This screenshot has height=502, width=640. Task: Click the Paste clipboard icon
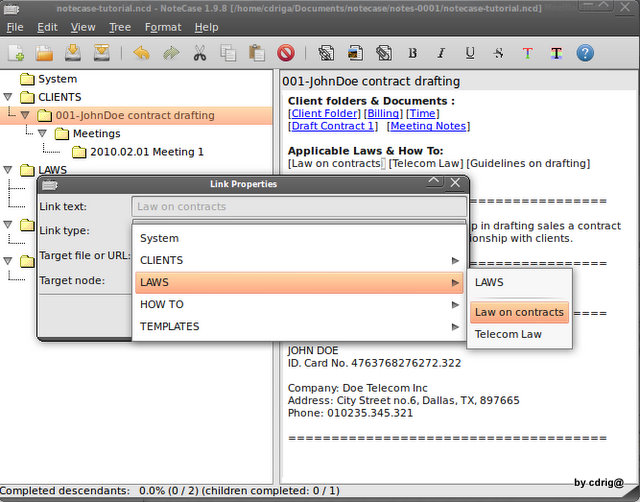(x=257, y=53)
